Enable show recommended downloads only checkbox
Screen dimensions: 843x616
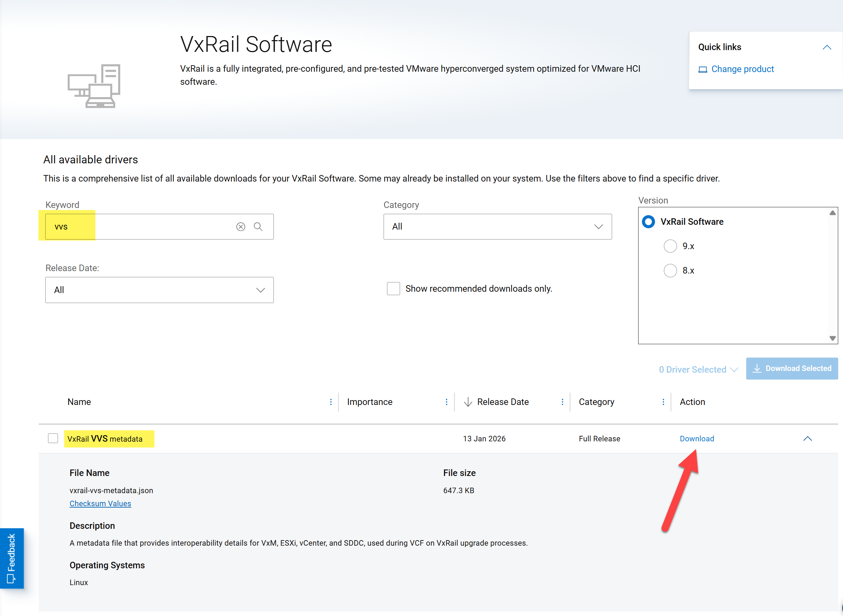393,289
